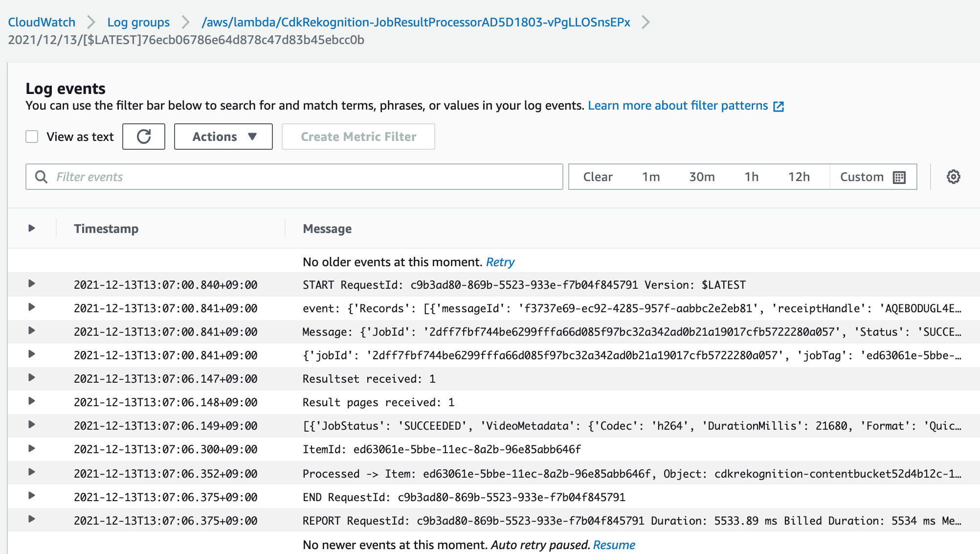Expand the Message JobId log row

[x=32, y=331]
